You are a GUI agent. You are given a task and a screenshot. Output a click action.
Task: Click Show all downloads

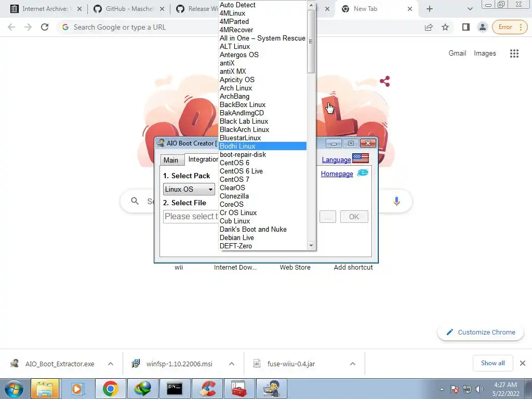click(x=493, y=363)
